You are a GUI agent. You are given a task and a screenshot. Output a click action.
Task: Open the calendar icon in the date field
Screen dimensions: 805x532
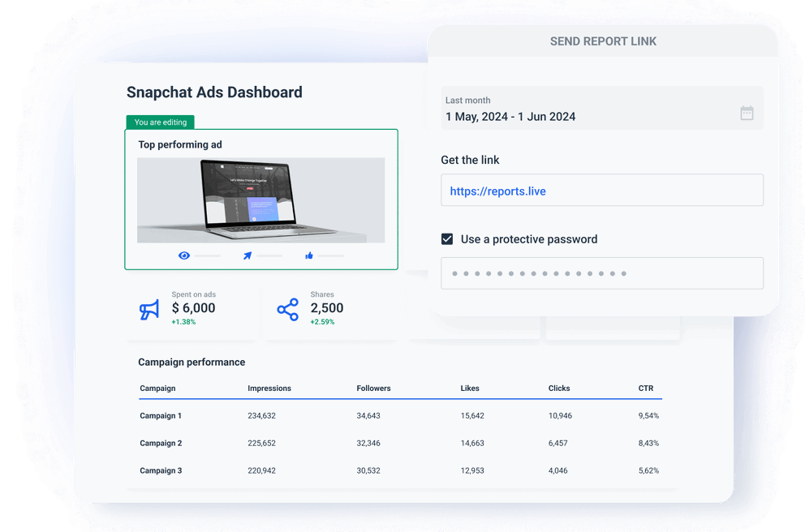(x=747, y=113)
